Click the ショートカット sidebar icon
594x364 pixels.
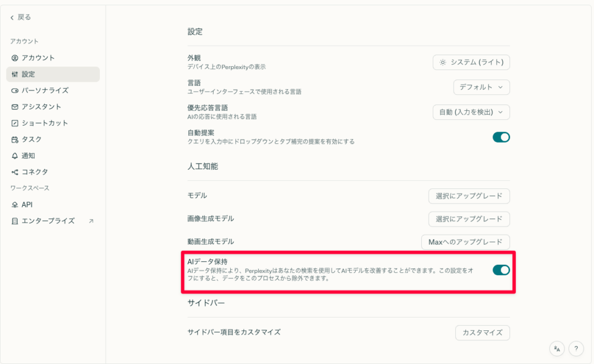13,124
